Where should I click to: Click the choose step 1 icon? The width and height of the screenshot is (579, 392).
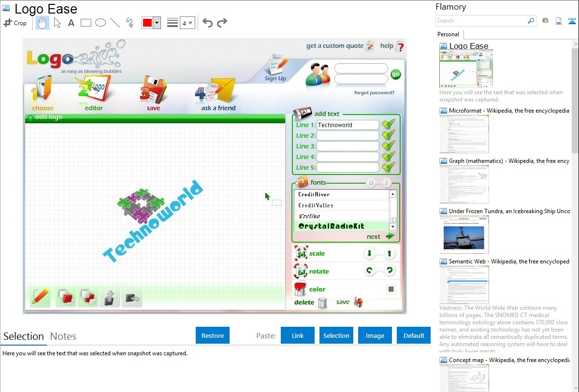(42, 88)
